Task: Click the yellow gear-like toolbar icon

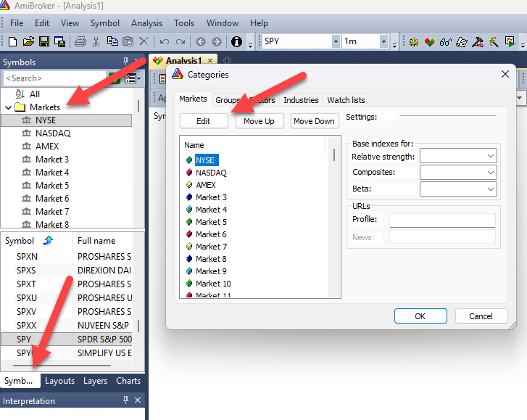Action: click(x=414, y=42)
